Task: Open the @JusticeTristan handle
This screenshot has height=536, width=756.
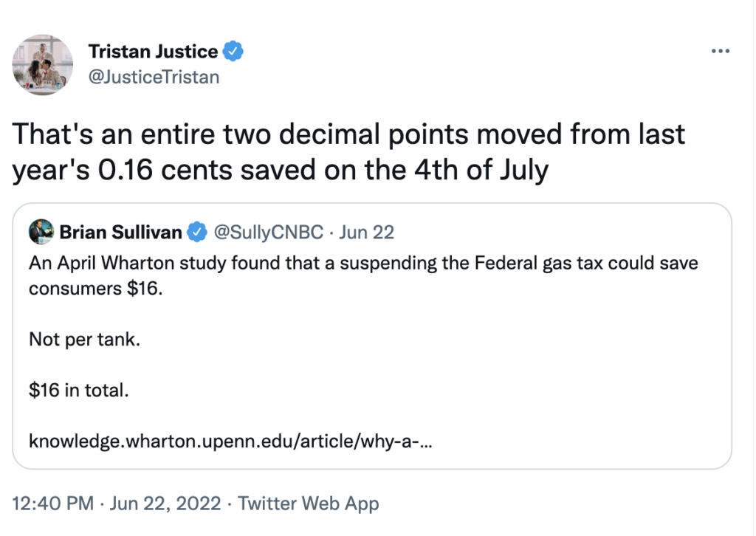Action: tap(154, 76)
